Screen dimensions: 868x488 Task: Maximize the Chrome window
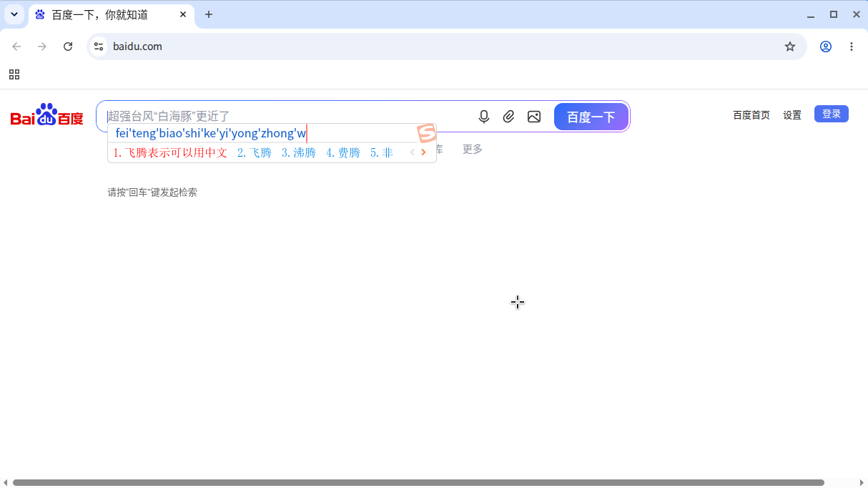833,14
